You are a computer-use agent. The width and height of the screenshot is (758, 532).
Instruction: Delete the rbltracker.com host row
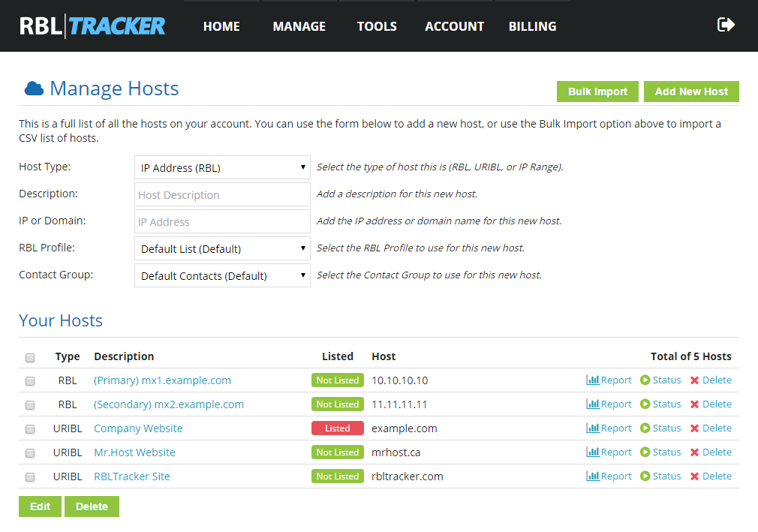click(711, 476)
